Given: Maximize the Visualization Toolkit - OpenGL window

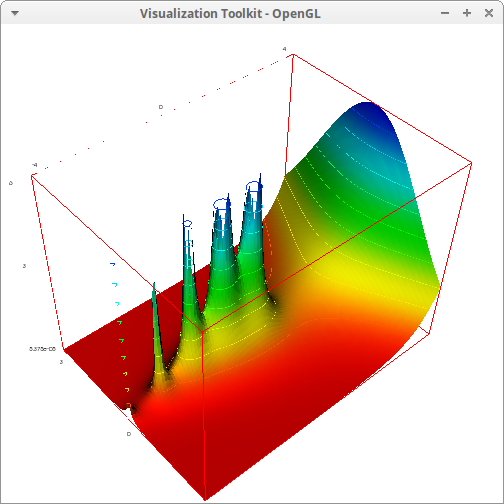Looking at the screenshot, I should pyautogui.click(x=467, y=13).
